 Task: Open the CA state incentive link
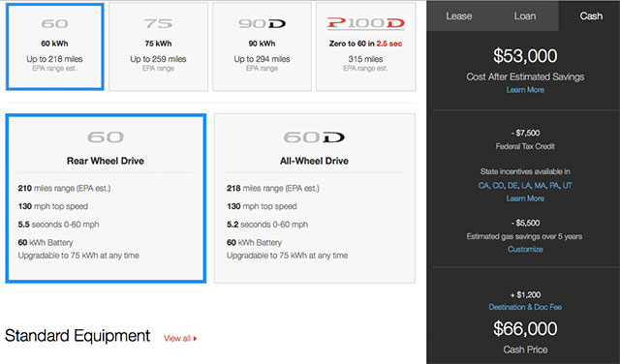[483, 185]
